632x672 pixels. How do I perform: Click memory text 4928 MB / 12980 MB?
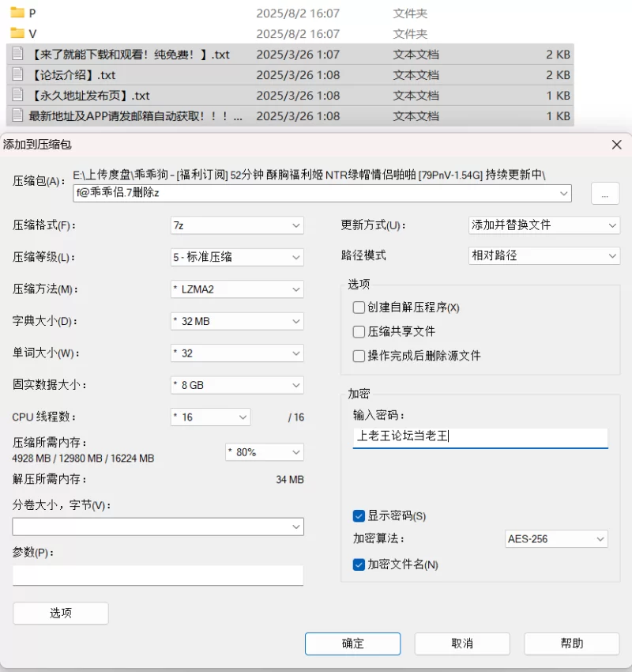83,458
